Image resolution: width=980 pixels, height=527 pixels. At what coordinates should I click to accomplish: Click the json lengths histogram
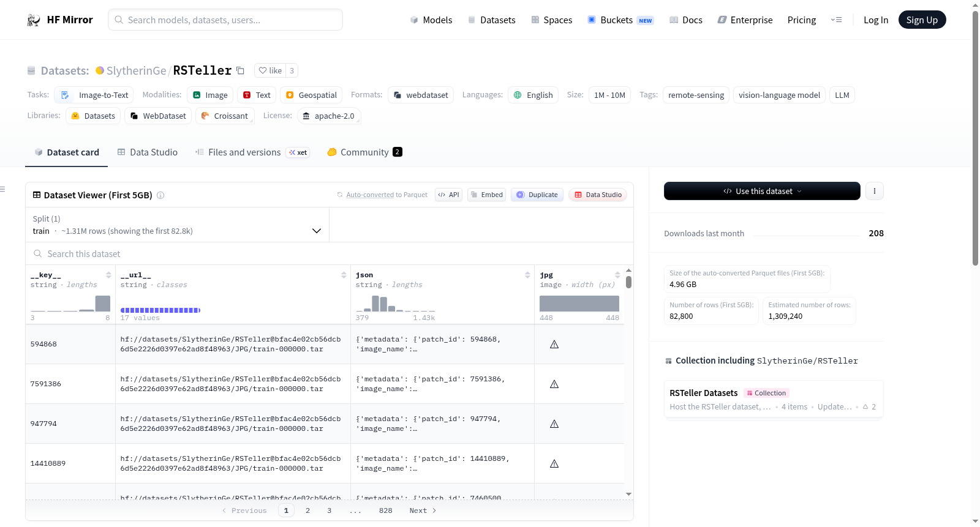396,304
